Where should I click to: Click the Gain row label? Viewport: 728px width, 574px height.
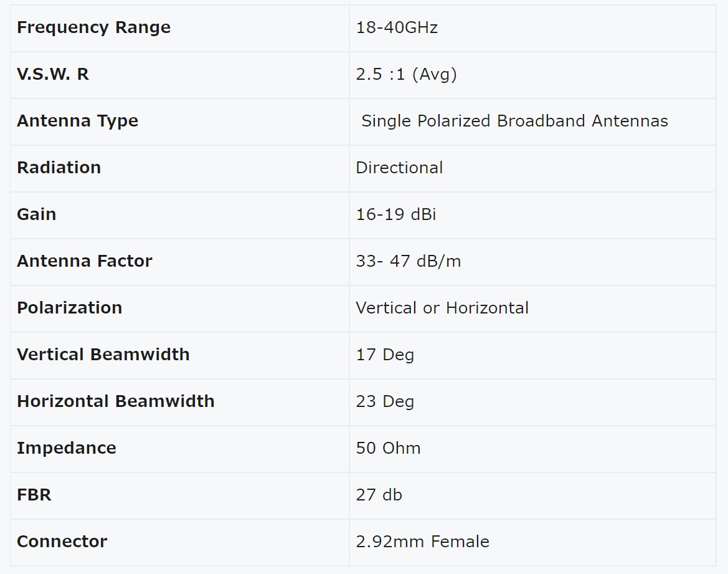[x=37, y=214]
